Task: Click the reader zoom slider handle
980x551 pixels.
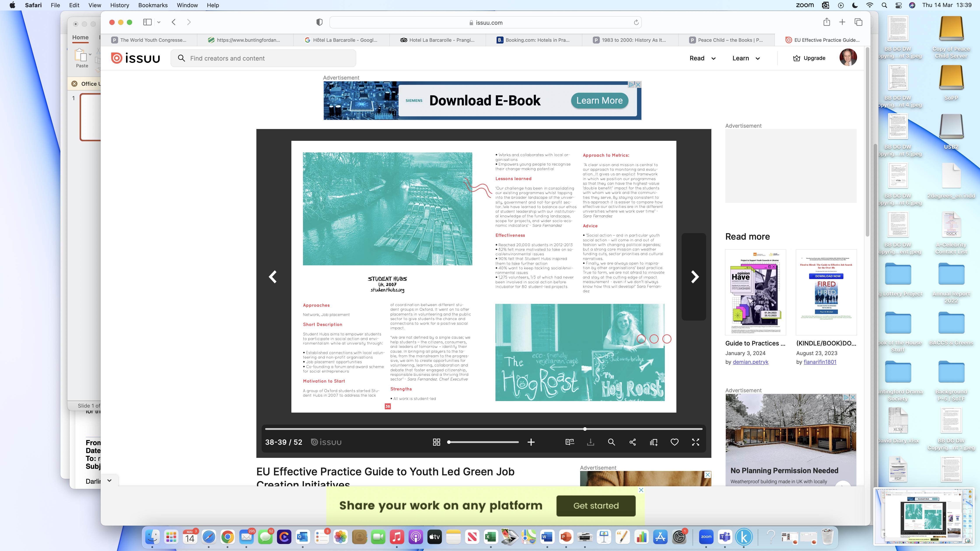Action: click(449, 442)
